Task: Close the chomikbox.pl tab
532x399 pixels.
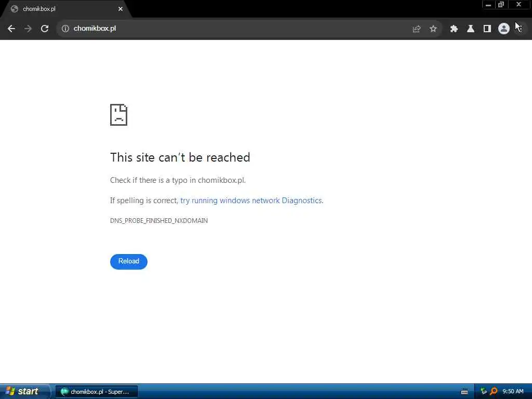Action: point(121,9)
